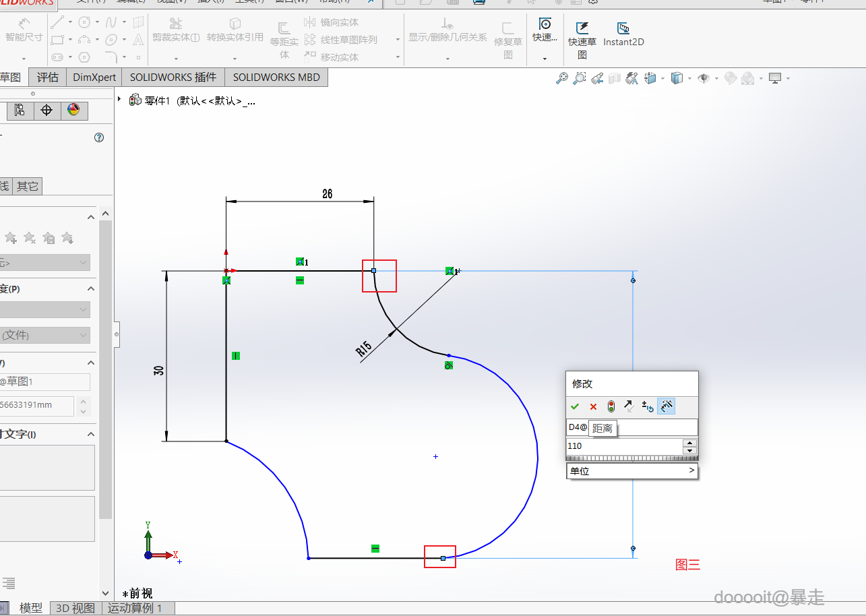Click the spin-up arrow beside 110
866x616 pixels.
coord(689,443)
